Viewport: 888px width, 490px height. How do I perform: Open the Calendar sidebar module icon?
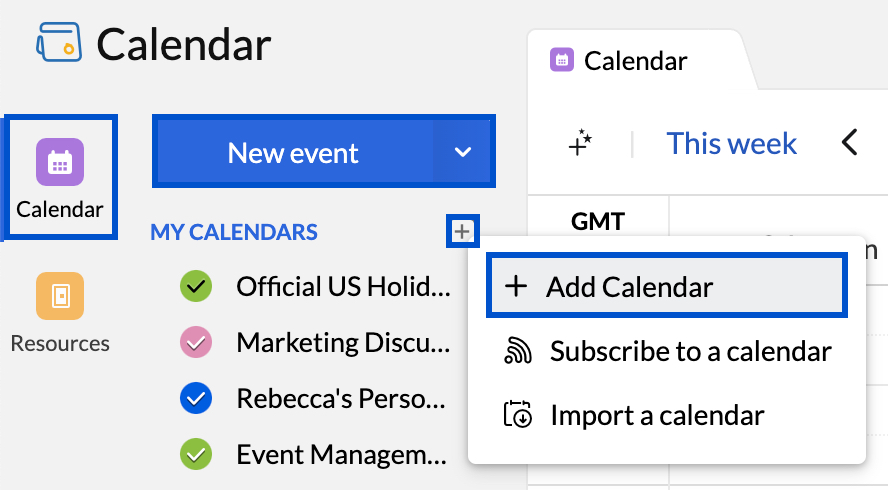point(60,162)
